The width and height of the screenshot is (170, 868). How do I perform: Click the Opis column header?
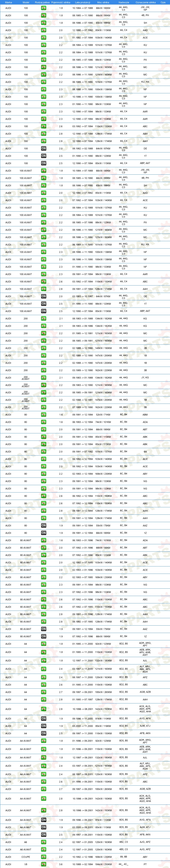pos(163,2)
